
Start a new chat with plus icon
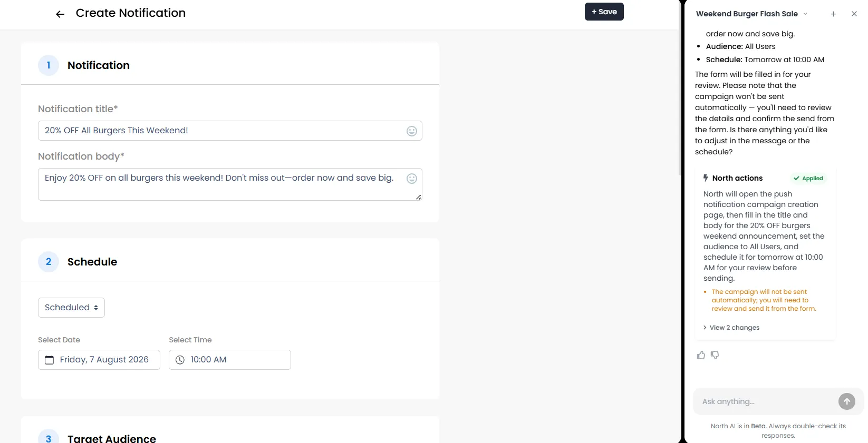click(x=833, y=14)
